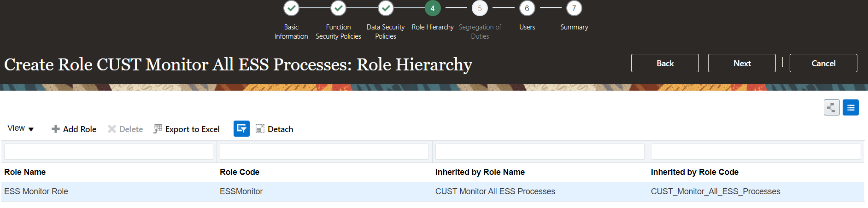This screenshot has height=208, width=868.
Task: Click Export to Excel icon
Action: click(158, 129)
